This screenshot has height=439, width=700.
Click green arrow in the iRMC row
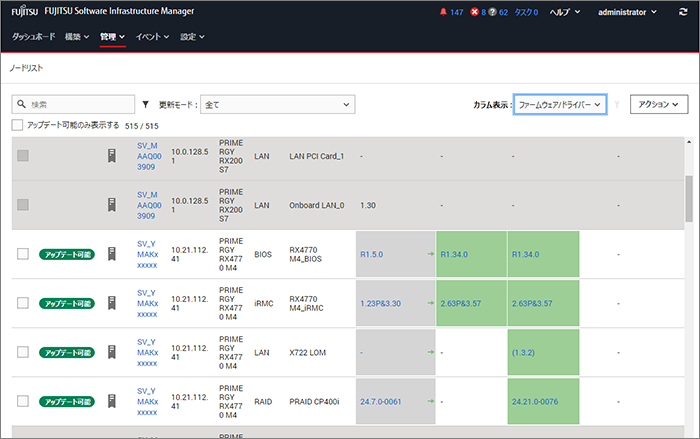coord(431,303)
